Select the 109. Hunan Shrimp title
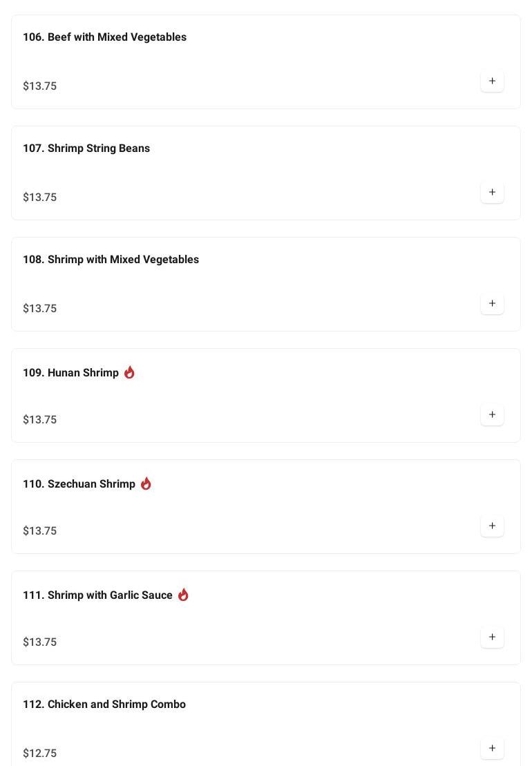532x766 pixels. [70, 373]
